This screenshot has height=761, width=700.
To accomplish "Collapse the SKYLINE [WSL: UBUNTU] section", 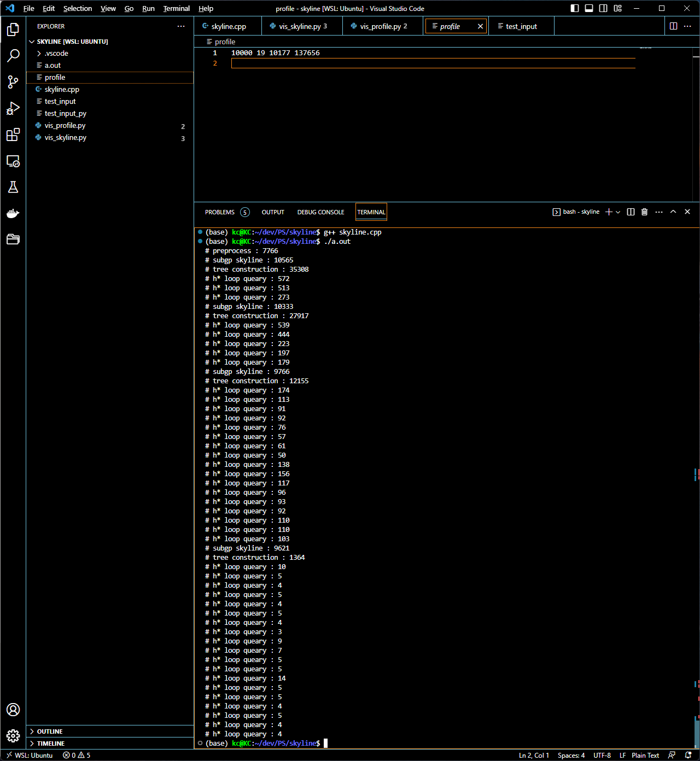I will click(x=110, y=42).
